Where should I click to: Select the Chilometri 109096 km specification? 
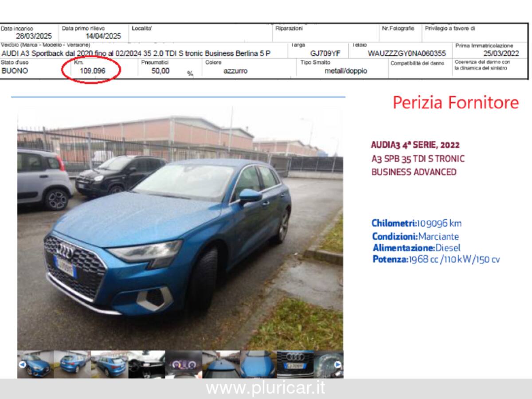(417, 224)
